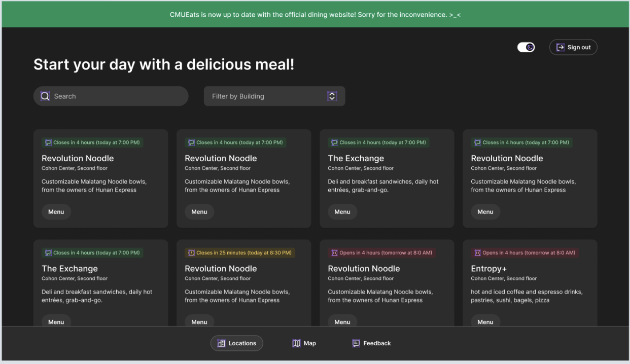Switch to the Locations tab
Image resolution: width=630 pixels, height=364 pixels.
(237, 343)
